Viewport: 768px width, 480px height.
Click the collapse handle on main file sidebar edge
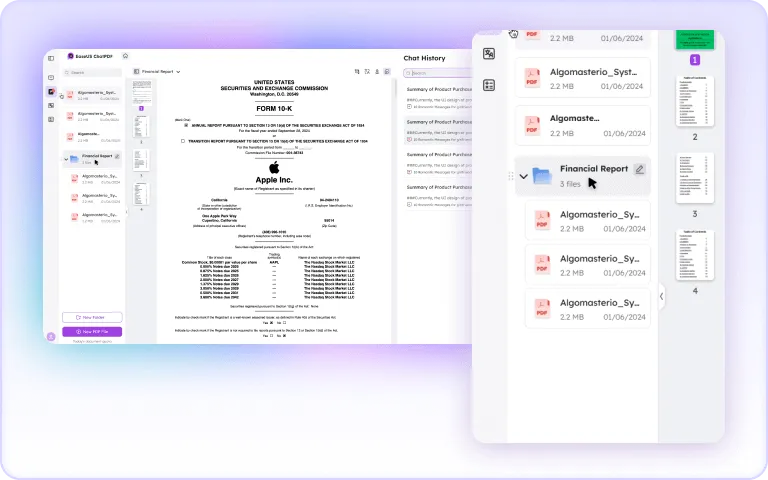click(x=126, y=212)
